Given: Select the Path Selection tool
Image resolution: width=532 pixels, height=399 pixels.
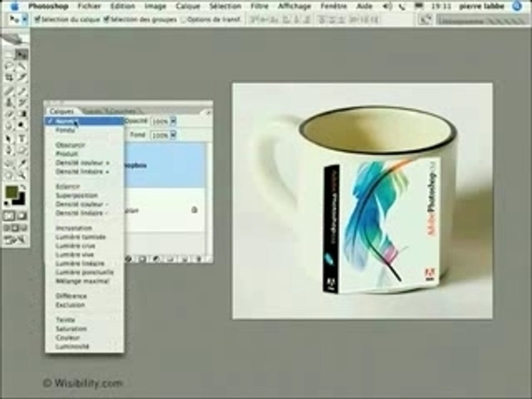Looking at the screenshot, I should (x=9, y=139).
